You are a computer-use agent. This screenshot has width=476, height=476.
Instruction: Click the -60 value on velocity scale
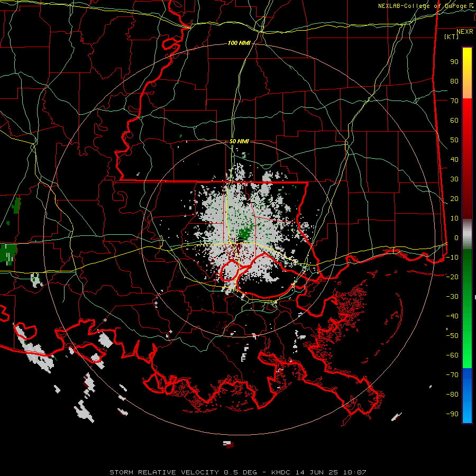[x=452, y=355]
